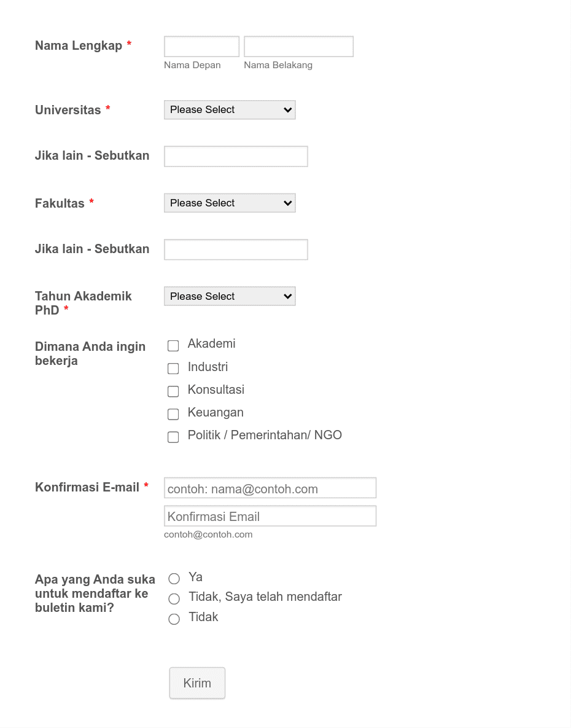
Task: Click the Nama Belakang input field
Action: (298, 46)
